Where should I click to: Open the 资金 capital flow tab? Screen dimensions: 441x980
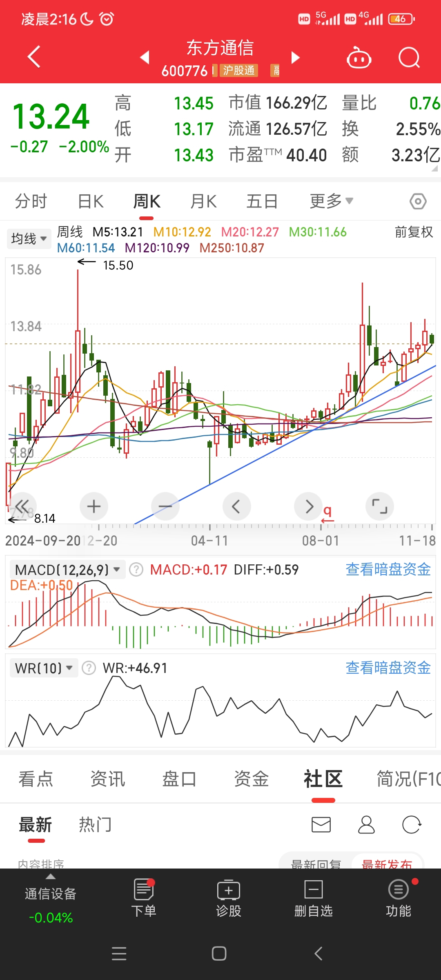252,779
